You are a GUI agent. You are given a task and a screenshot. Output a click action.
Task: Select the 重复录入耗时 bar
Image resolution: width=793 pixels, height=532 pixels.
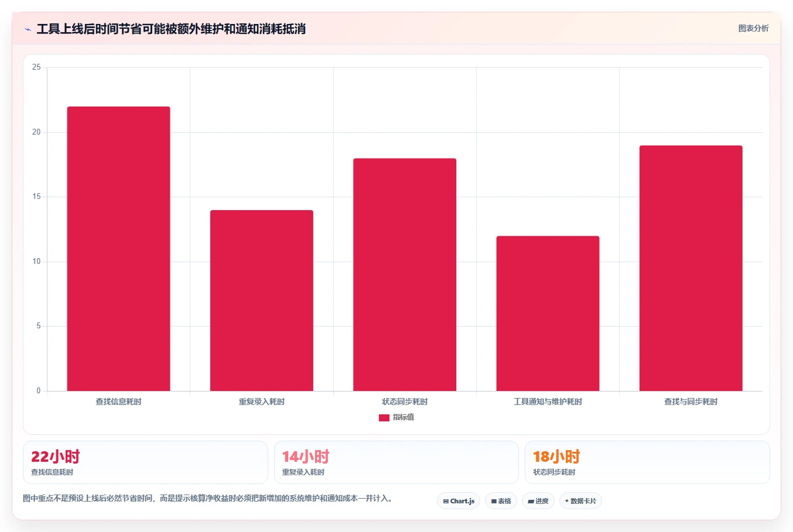tap(262, 300)
